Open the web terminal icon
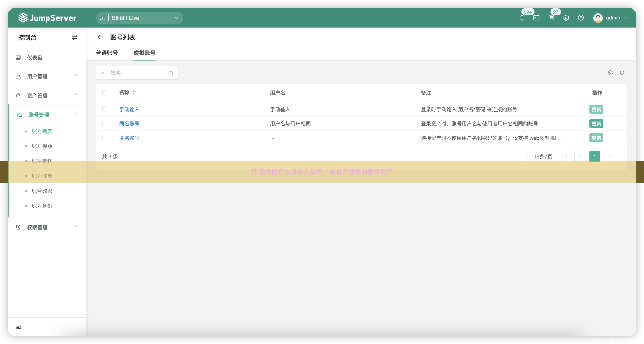Screen dimensions: 644x344 [x=536, y=18]
